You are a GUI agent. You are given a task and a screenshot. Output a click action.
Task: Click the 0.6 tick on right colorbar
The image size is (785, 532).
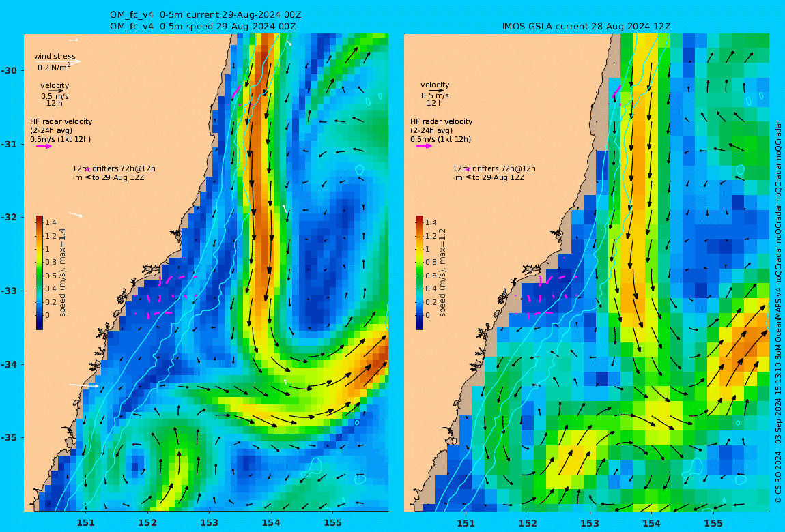pyautogui.click(x=431, y=276)
